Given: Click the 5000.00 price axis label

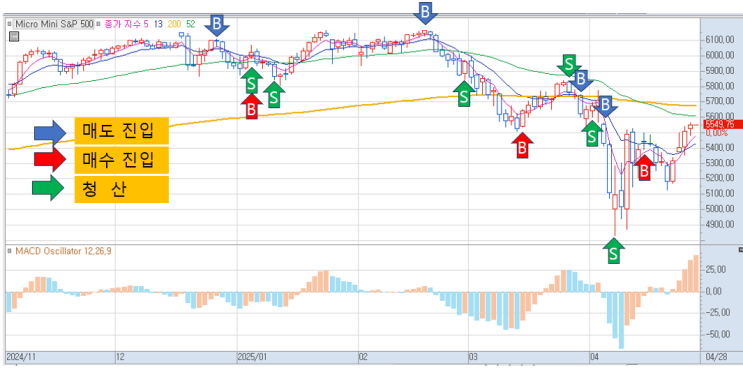Looking at the screenshot, I should point(720,209).
